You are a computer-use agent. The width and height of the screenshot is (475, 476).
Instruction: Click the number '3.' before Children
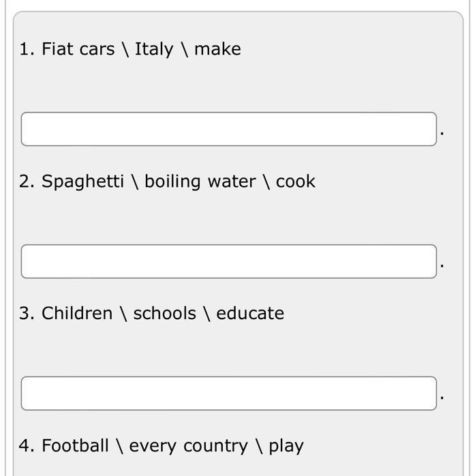point(27,314)
